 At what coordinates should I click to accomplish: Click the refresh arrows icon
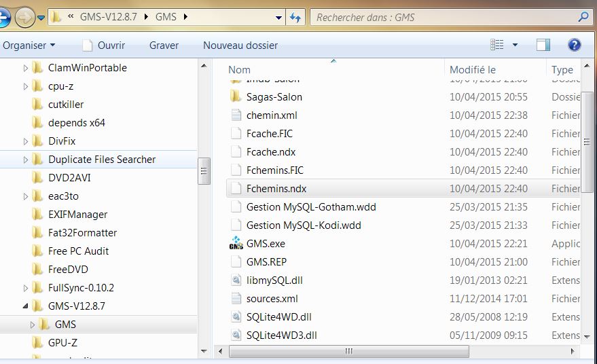tap(295, 17)
